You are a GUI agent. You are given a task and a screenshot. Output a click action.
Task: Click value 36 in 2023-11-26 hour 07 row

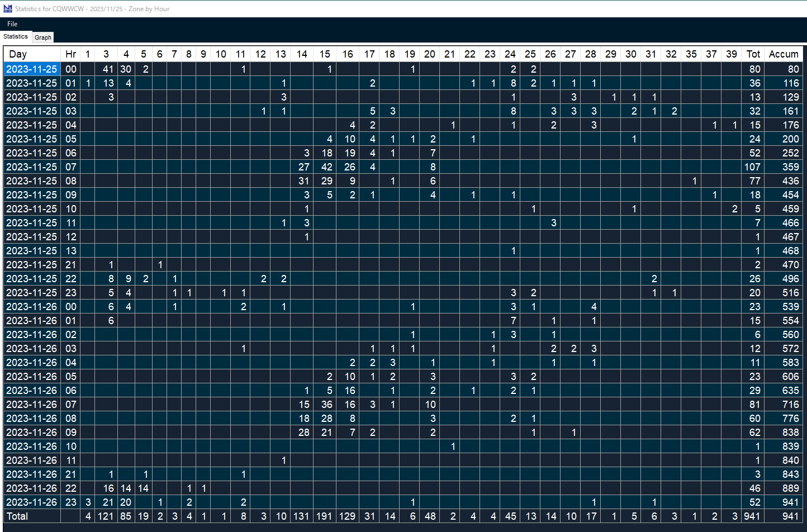pos(325,405)
